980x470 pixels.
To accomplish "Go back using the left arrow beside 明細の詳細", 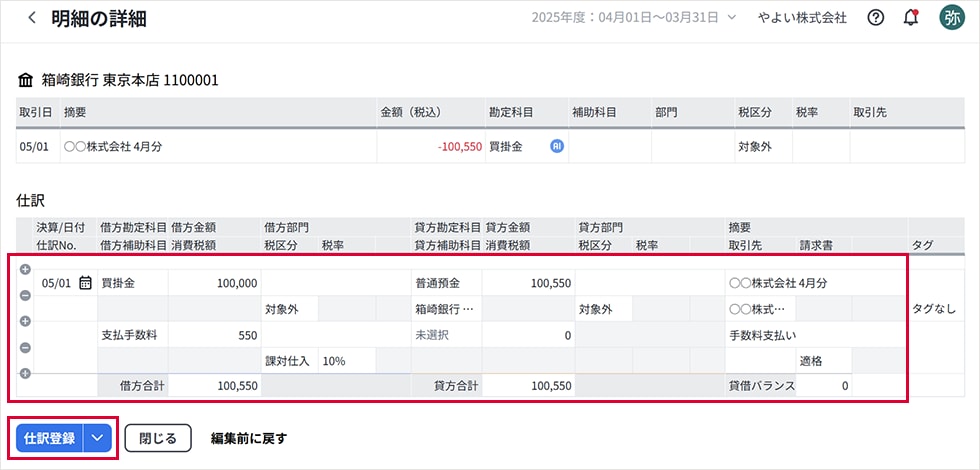I will [32, 18].
